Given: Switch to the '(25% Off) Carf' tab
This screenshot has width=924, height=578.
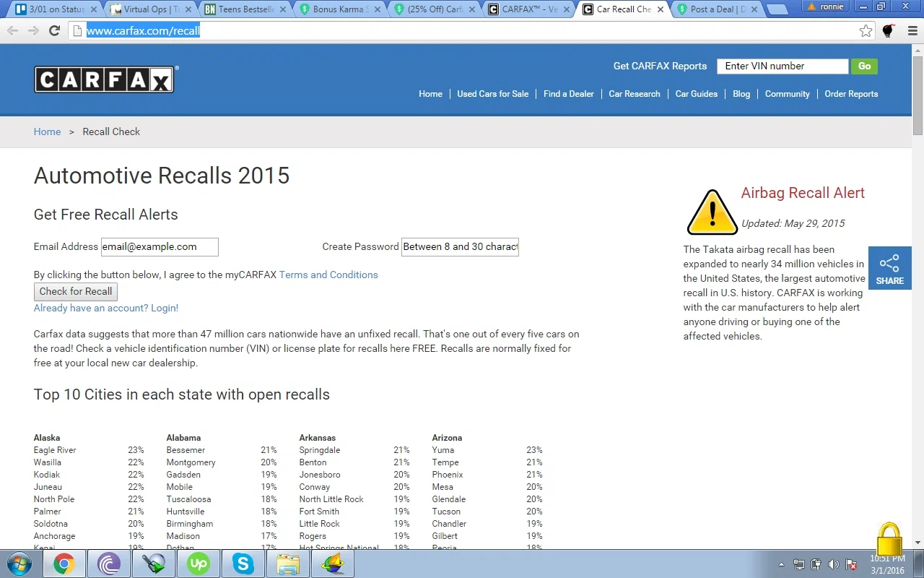Looking at the screenshot, I should [x=435, y=9].
